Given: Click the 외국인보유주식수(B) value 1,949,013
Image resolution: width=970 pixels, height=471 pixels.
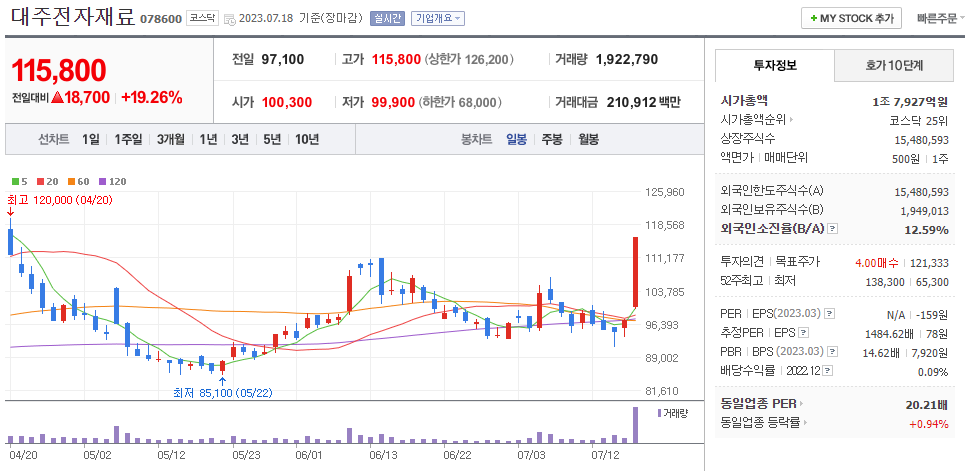Looking at the screenshot, I should click(x=924, y=210).
